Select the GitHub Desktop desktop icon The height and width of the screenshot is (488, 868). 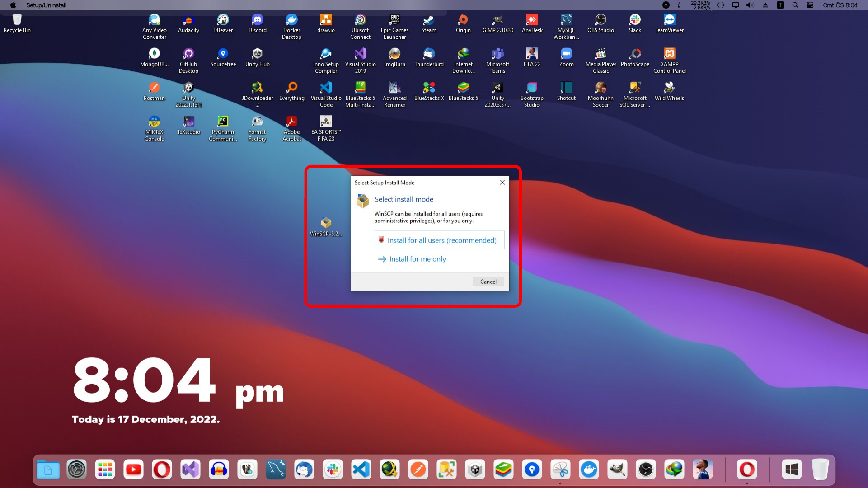(x=188, y=61)
